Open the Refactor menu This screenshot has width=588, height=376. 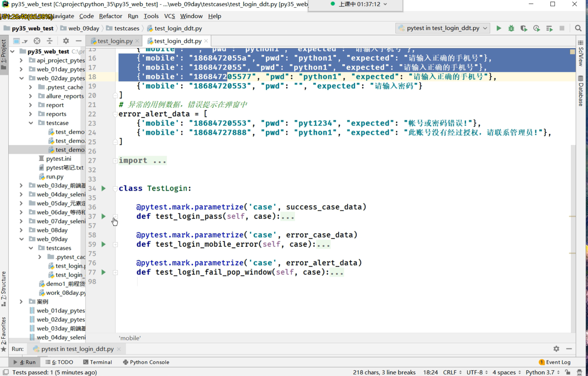click(x=110, y=16)
